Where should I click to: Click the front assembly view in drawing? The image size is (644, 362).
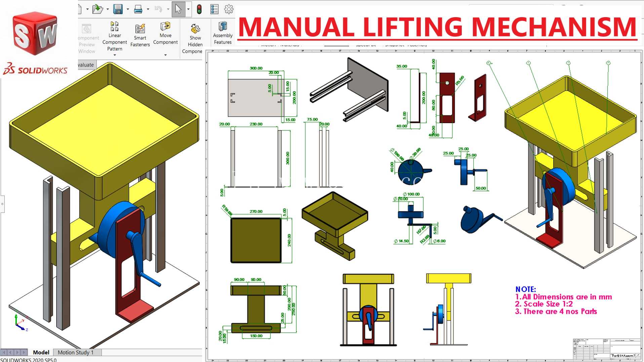point(368,310)
